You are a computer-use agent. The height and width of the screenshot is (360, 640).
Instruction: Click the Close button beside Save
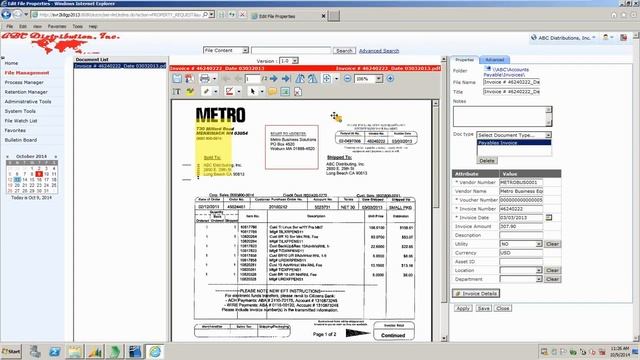503,308
